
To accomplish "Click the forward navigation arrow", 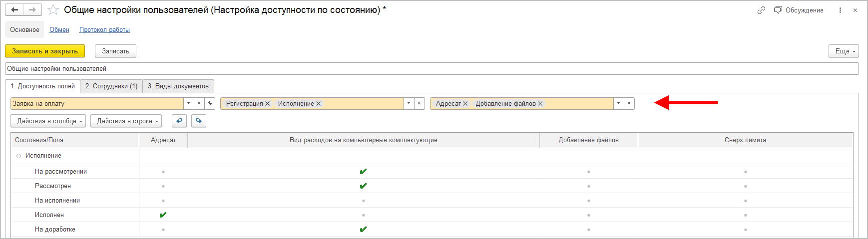I will (x=32, y=10).
